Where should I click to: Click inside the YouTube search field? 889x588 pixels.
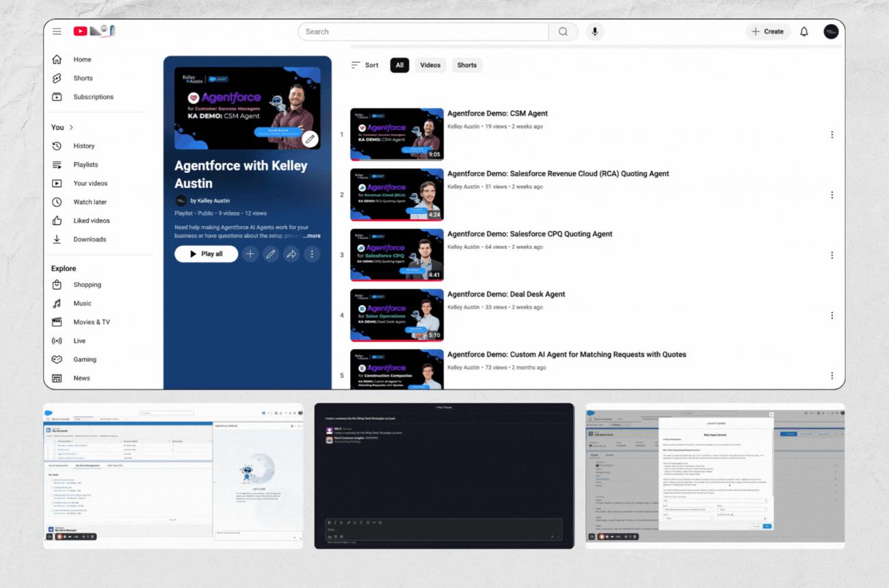(423, 31)
